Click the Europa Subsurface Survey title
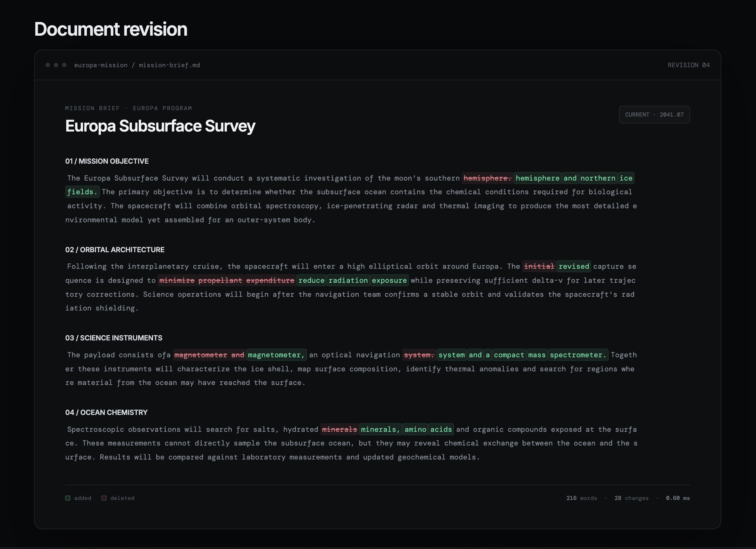The height and width of the screenshot is (549, 756). coord(160,126)
